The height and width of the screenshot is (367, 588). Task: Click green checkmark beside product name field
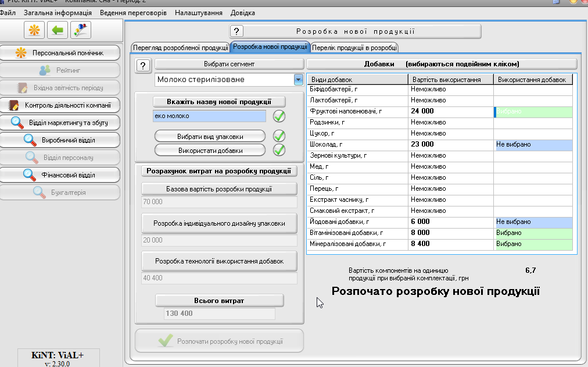(279, 116)
